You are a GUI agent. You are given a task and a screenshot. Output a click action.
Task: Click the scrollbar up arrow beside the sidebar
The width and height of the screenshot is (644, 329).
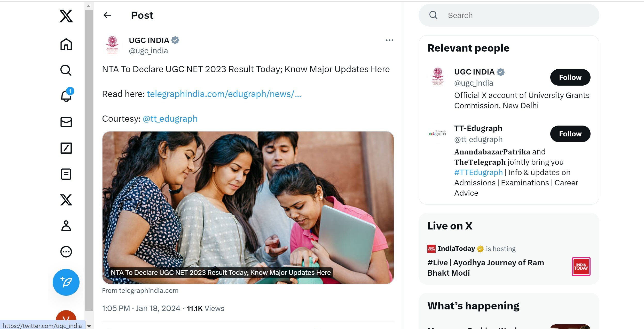coord(89,6)
